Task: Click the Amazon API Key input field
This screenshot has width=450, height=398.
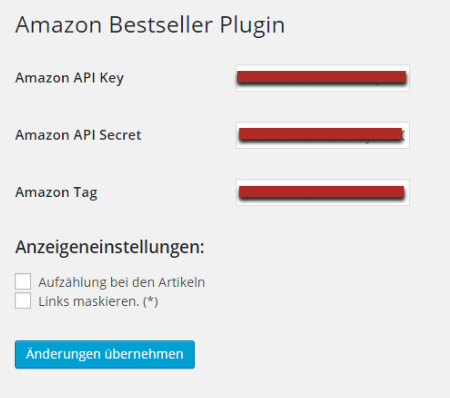Action: point(323,78)
